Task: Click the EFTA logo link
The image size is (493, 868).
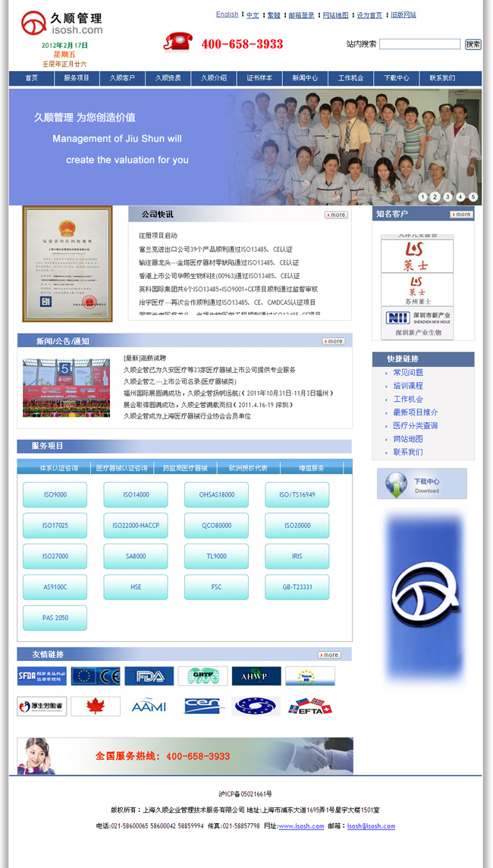Action: (x=310, y=707)
